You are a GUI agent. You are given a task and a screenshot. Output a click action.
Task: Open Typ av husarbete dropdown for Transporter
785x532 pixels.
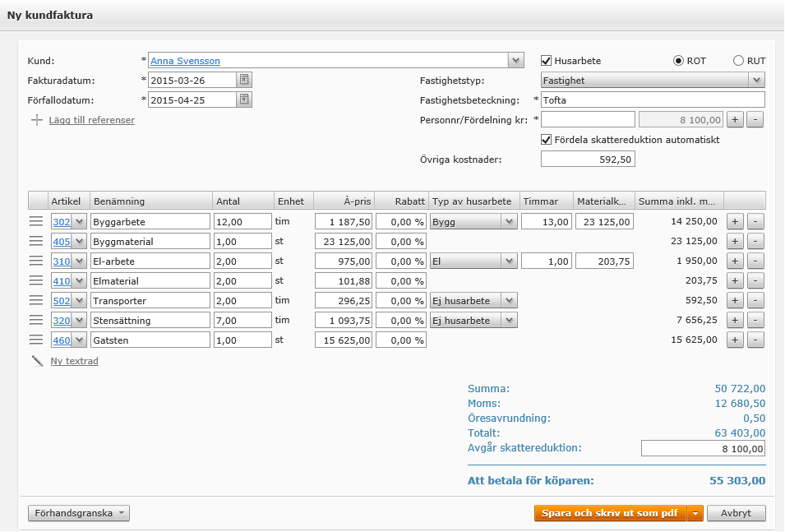point(509,300)
